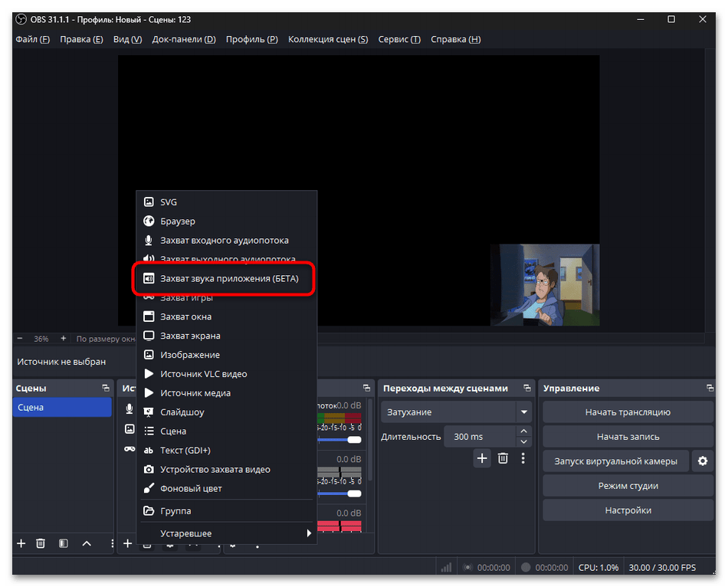Add an Изображение source
Screen dimensions: 728x587
pyautogui.click(x=227, y=355)
